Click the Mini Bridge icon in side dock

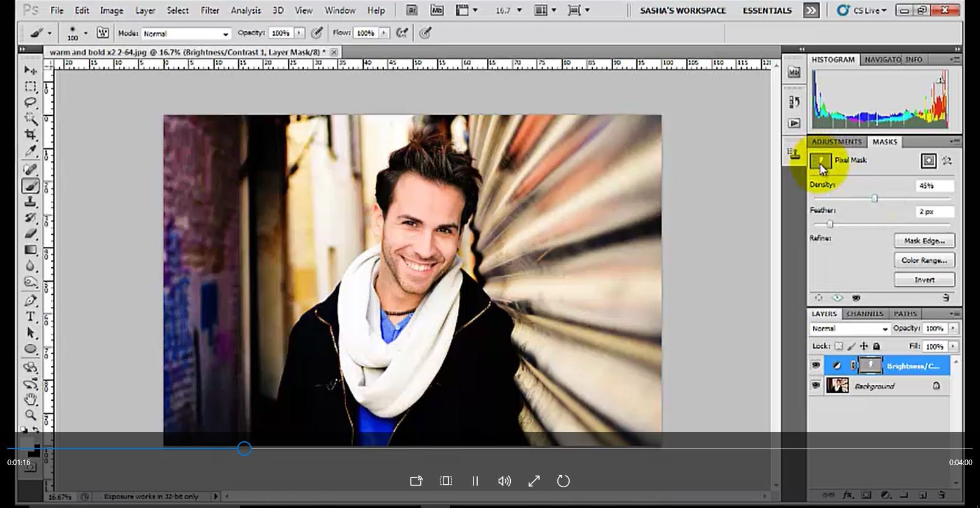click(x=794, y=72)
